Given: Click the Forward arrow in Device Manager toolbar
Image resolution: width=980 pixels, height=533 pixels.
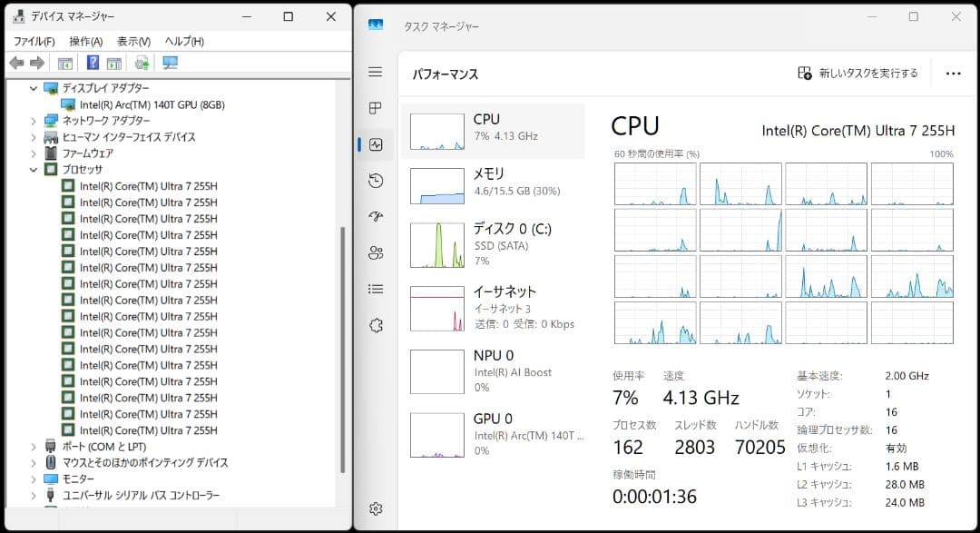Looking at the screenshot, I should click(37, 63).
